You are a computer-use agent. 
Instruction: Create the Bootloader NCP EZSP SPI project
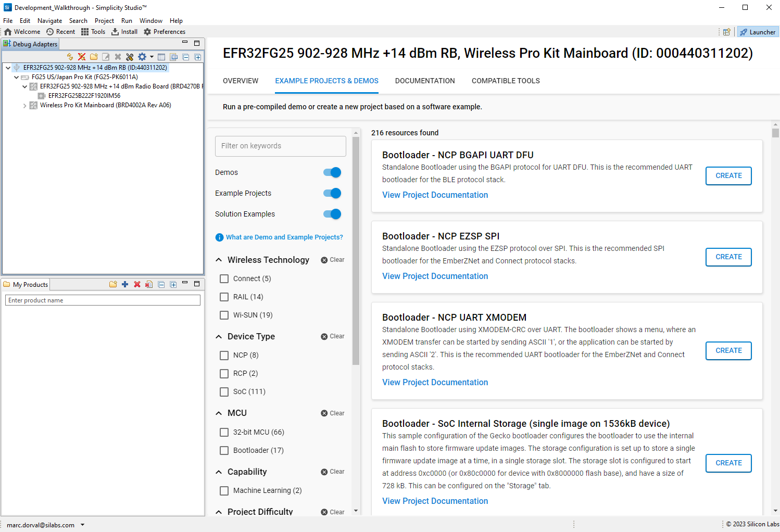point(728,257)
